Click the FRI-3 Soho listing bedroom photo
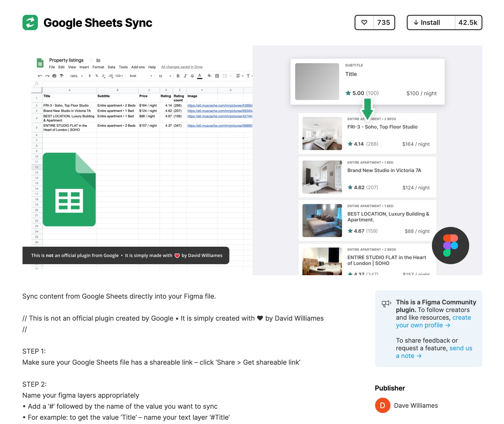This screenshot has width=504, height=424. coord(322,134)
